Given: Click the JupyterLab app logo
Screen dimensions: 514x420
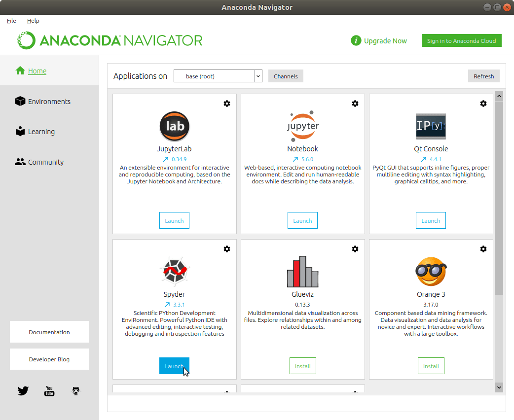Looking at the screenshot, I should click(175, 126).
